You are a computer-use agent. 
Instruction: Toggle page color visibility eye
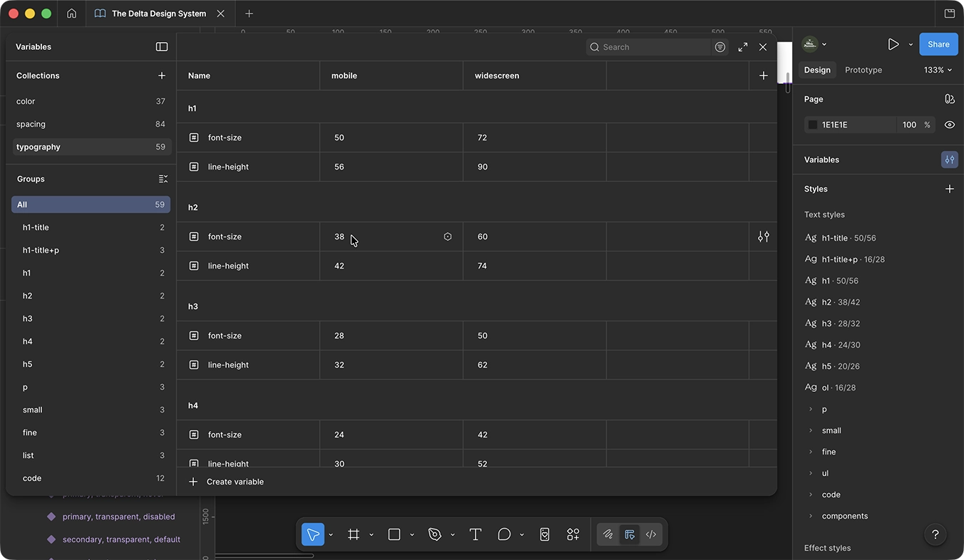(950, 125)
